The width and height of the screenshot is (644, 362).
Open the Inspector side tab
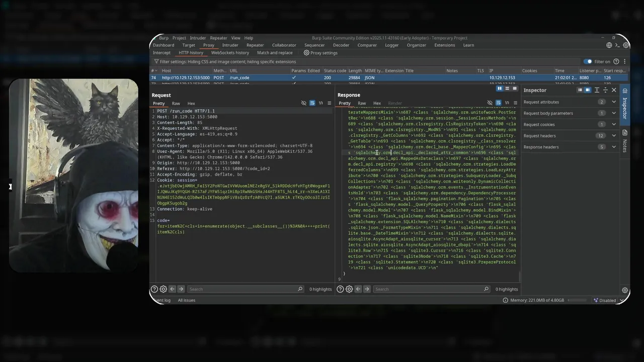pyautogui.click(x=625, y=104)
